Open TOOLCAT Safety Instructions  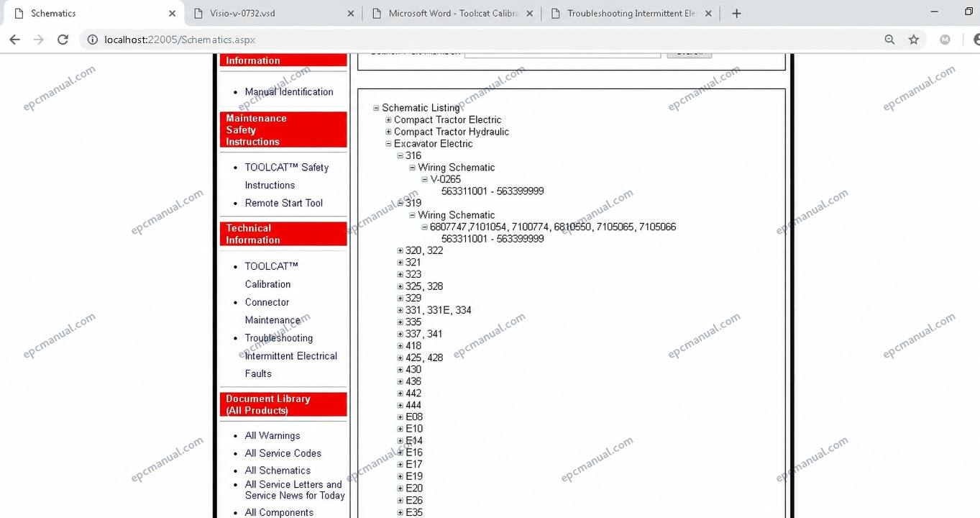287,176
